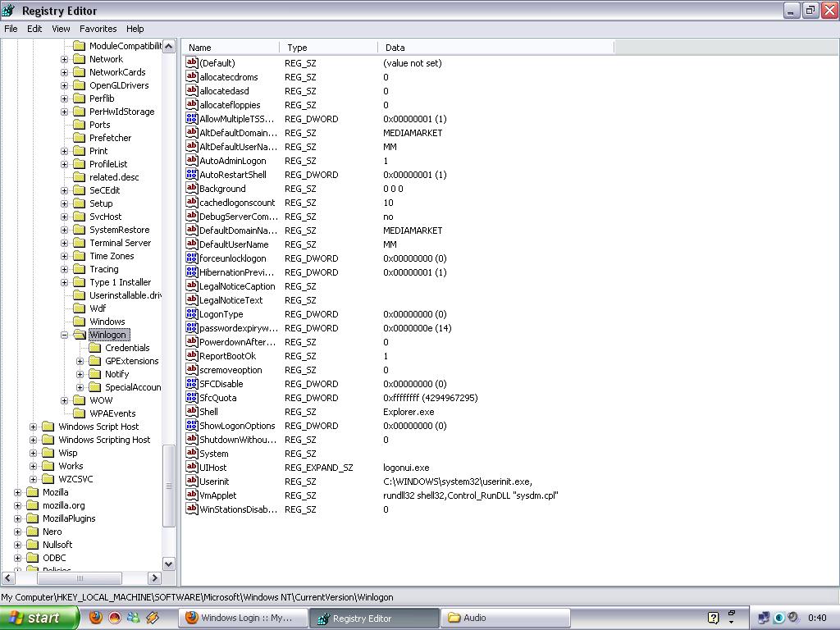The width and height of the screenshot is (840, 630).
Task: Click the forceunlocklogon DWORD icon
Action: pyautogui.click(x=192, y=258)
